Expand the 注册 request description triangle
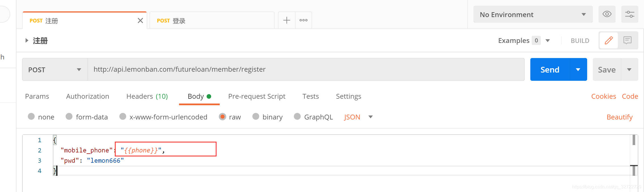 (x=27, y=40)
